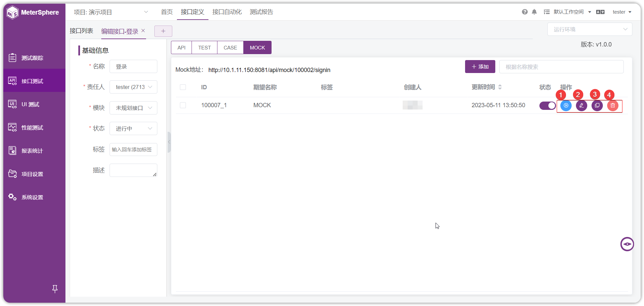Open the 模块 dropdown

tap(133, 108)
